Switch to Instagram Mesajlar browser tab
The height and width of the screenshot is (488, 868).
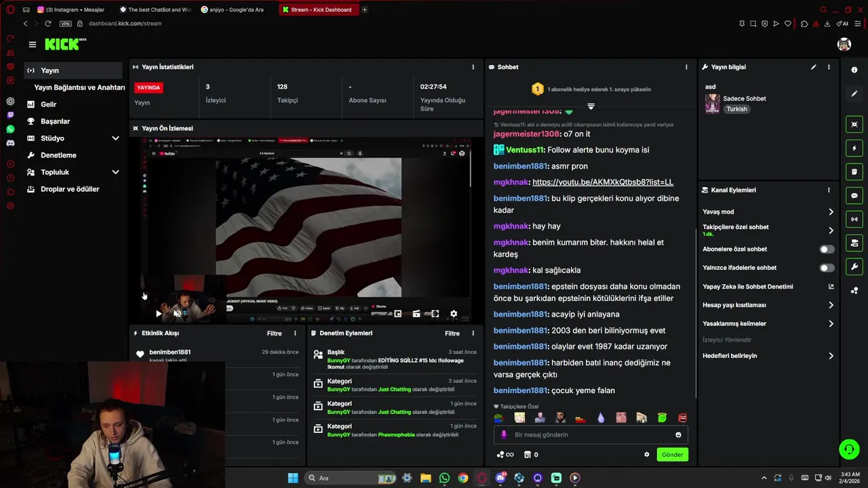coord(73,9)
